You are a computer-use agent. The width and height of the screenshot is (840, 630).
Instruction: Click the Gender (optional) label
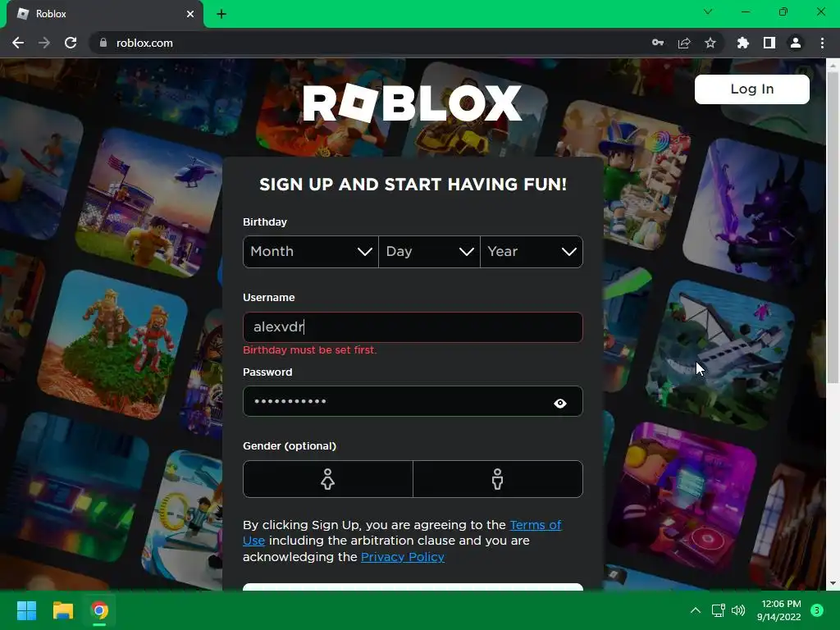(x=290, y=445)
